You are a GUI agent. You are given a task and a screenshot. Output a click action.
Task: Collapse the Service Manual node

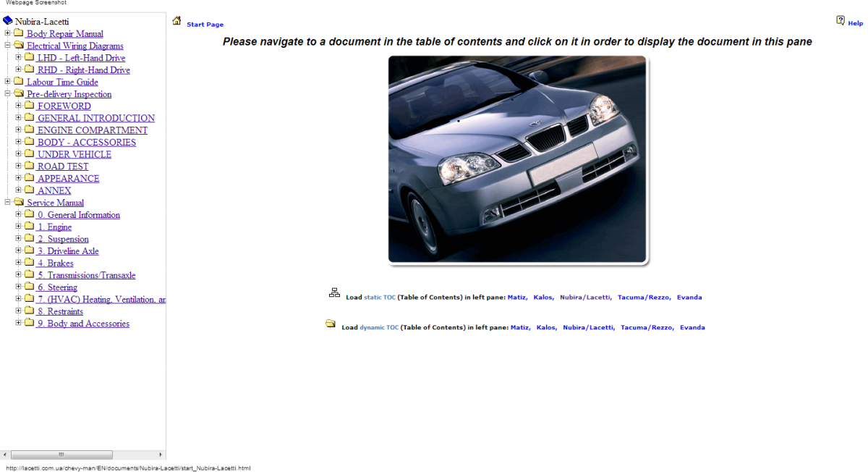click(7, 203)
